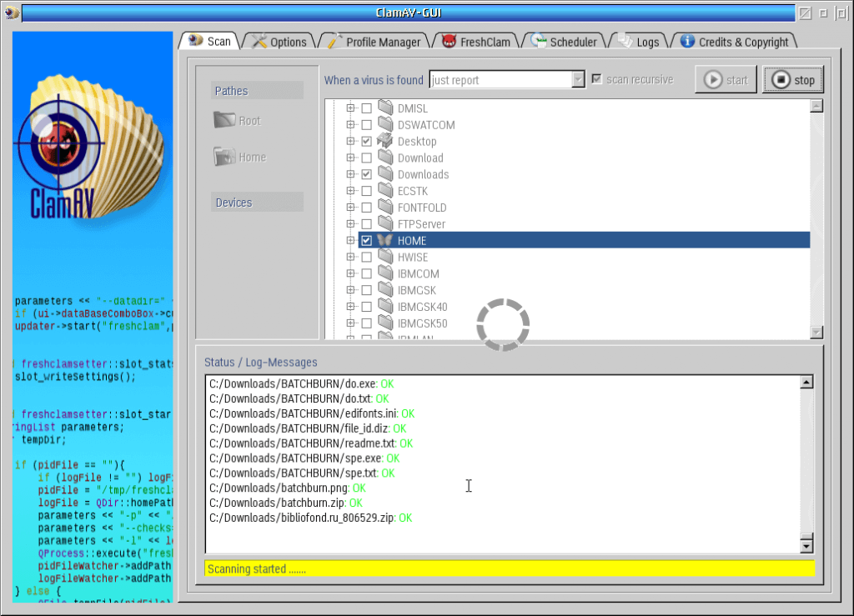The height and width of the screenshot is (616, 854).
Task: Click the Credits info icon
Action: tap(687, 42)
